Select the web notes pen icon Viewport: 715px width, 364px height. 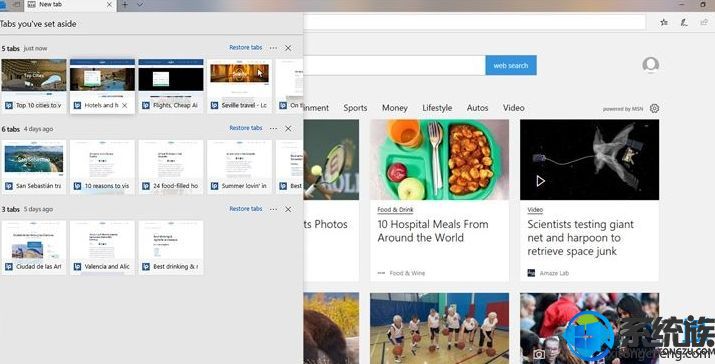(x=684, y=22)
